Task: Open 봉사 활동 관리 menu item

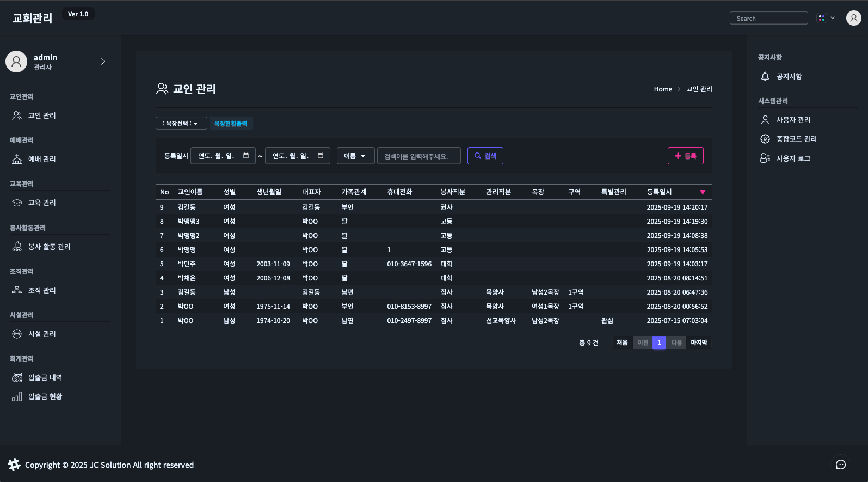Action: 49,247
